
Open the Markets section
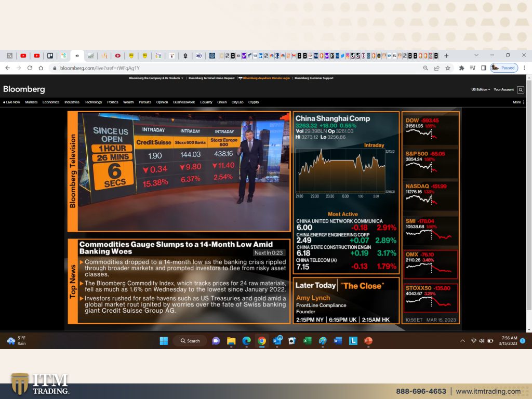tap(31, 102)
